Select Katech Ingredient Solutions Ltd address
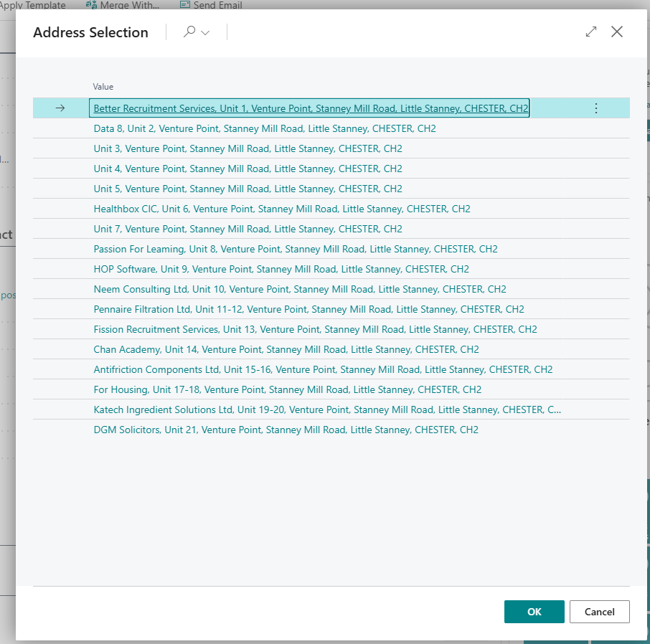Image resolution: width=650 pixels, height=644 pixels. (327, 409)
